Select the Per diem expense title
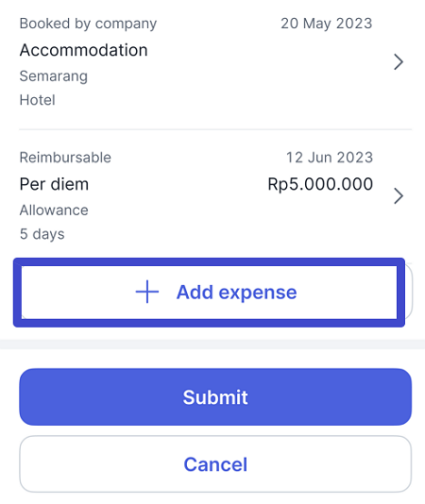 pos(54,184)
